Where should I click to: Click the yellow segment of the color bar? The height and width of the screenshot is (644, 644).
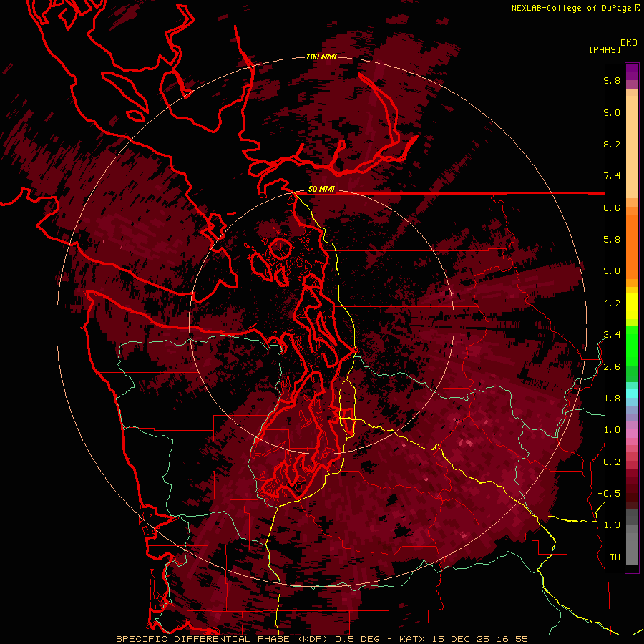pos(632,306)
